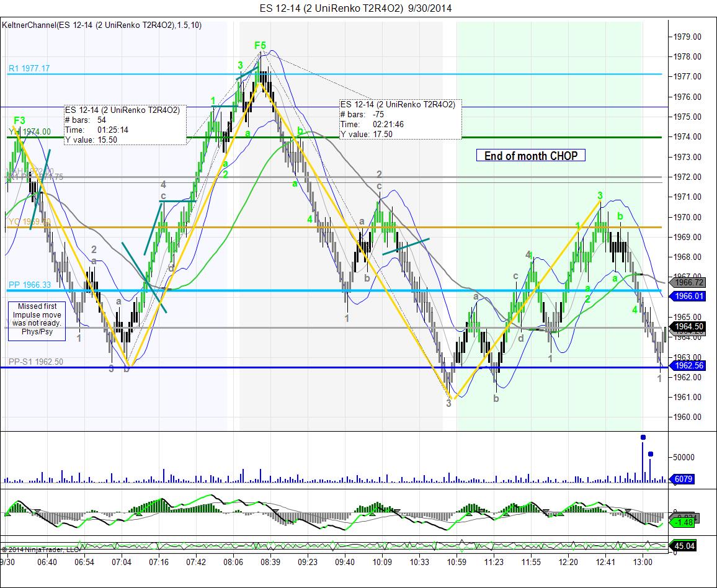Screen dimensions: 717x588
Task: Click the green -1.48 oscillator marker
Action: coord(683,522)
